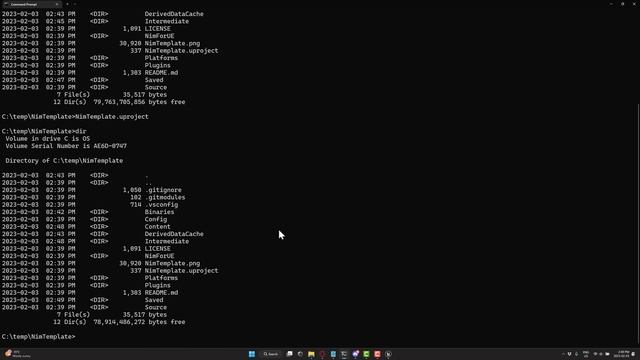Click '79,763,705,856 bytes free' text

[139, 102]
